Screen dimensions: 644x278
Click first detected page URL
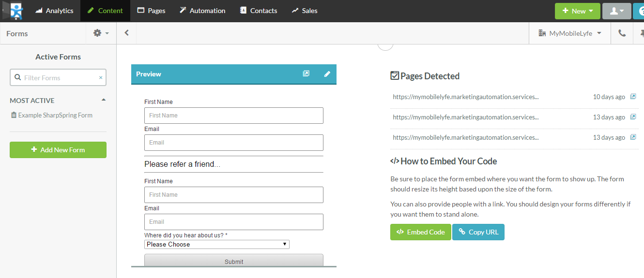[x=465, y=97]
